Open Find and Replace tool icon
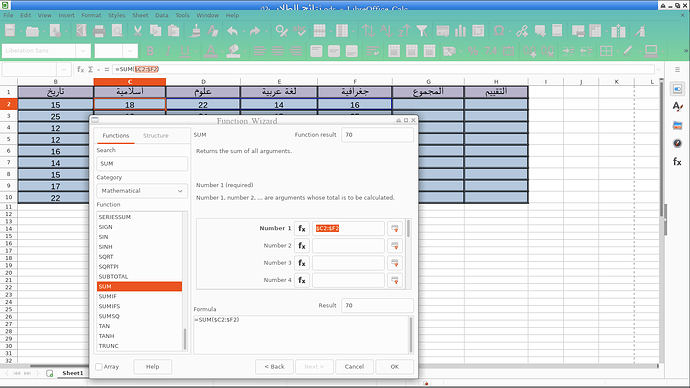Screen dimensions: 690x388 (x=281, y=31)
